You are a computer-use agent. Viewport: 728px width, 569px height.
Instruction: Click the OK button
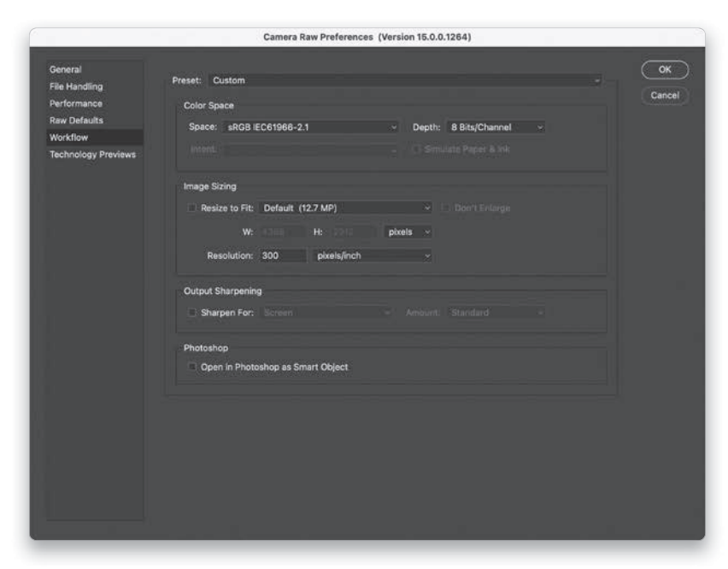coord(665,70)
